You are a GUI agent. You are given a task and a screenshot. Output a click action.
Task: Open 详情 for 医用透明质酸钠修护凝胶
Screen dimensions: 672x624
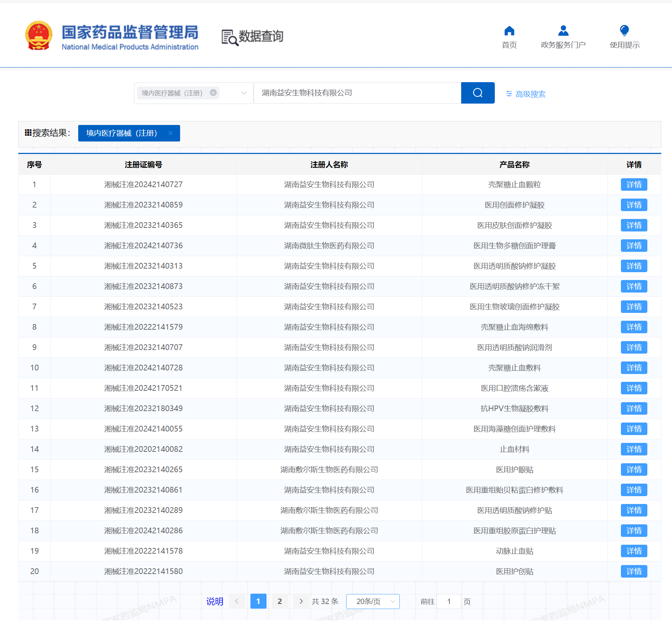pos(634,266)
